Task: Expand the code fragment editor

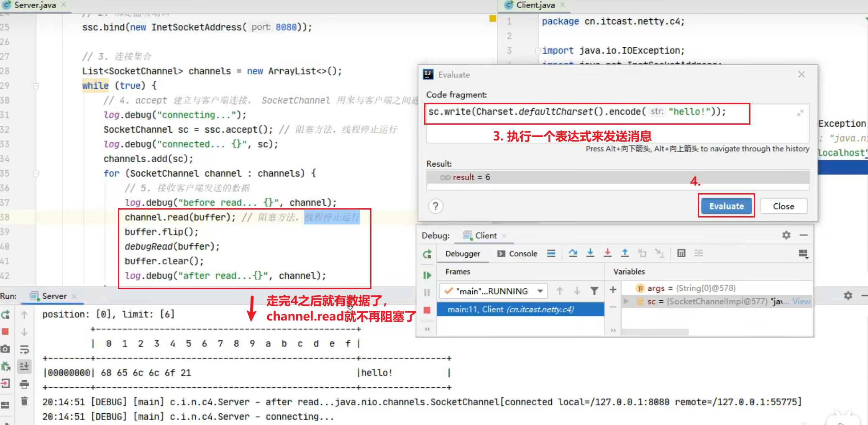Action: click(800, 113)
